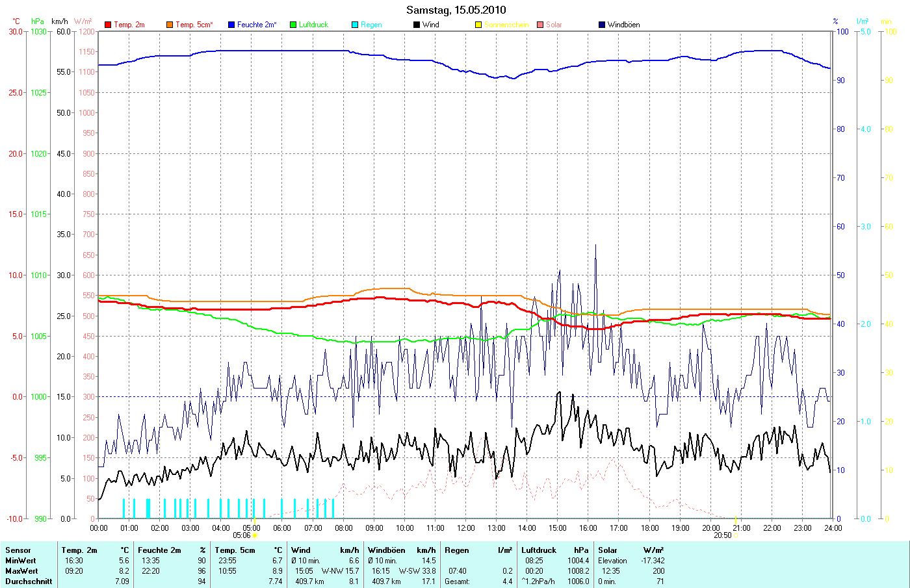The height and width of the screenshot is (588, 910).
Task: Click the red Temp. 2m legend swatch
Action: point(108,25)
